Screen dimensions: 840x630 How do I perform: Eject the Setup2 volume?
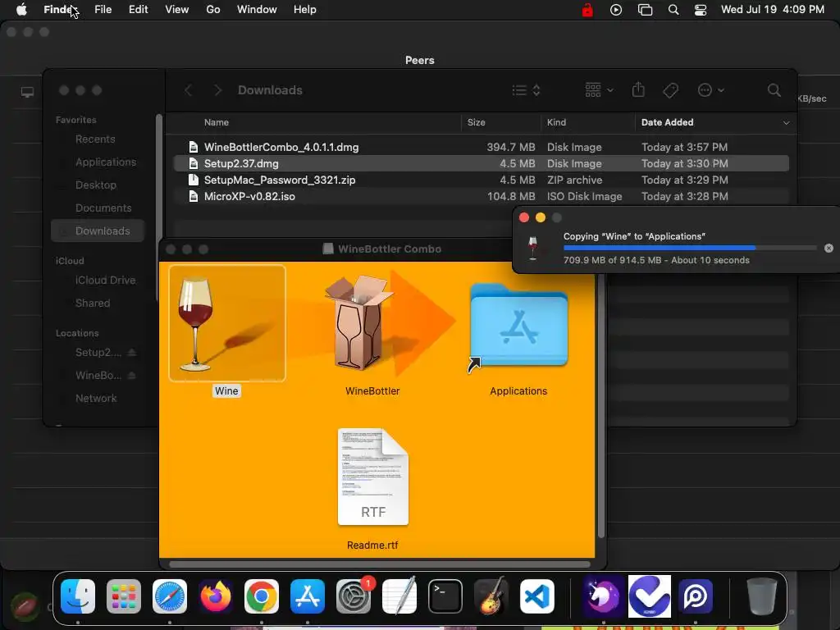tap(132, 352)
